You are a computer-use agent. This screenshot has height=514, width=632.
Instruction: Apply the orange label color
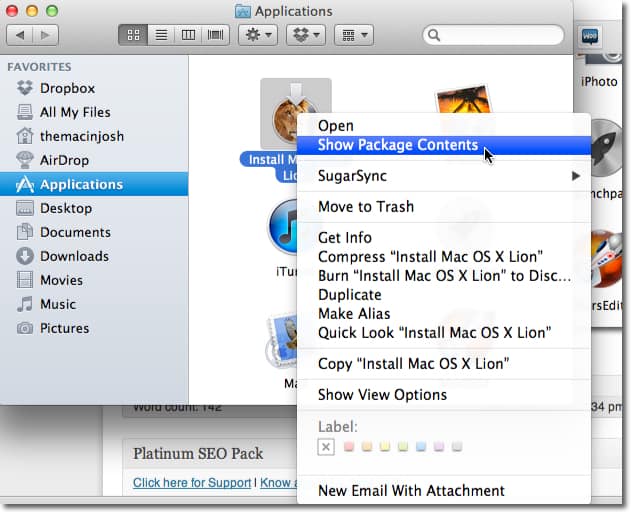pyautogui.click(x=367, y=446)
